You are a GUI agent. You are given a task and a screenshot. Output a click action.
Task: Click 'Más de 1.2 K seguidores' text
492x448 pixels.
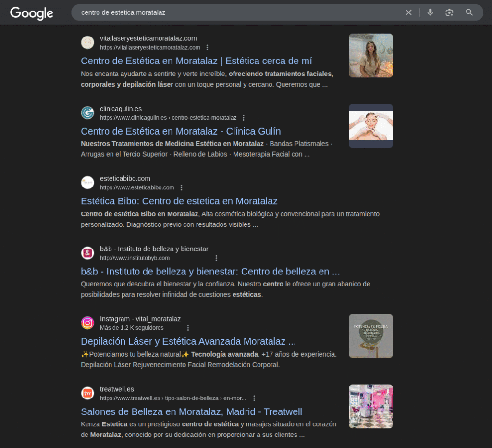[132, 328]
